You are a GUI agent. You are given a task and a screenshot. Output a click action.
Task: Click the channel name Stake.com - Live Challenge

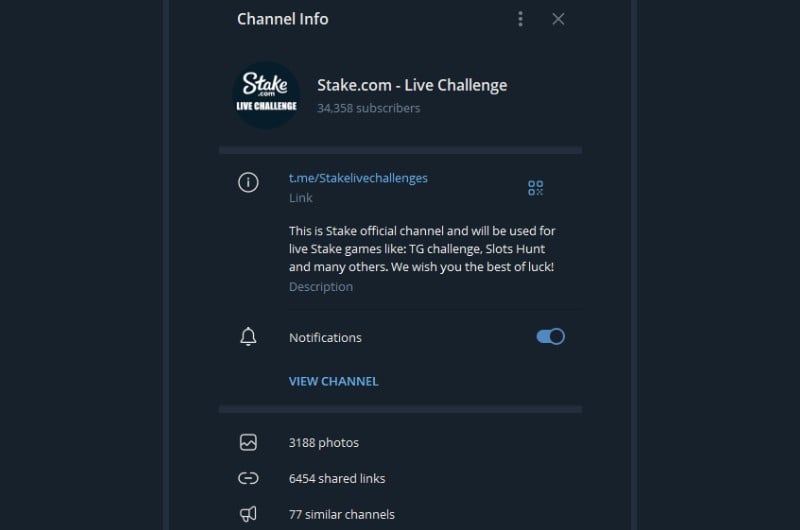click(x=412, y=85)
